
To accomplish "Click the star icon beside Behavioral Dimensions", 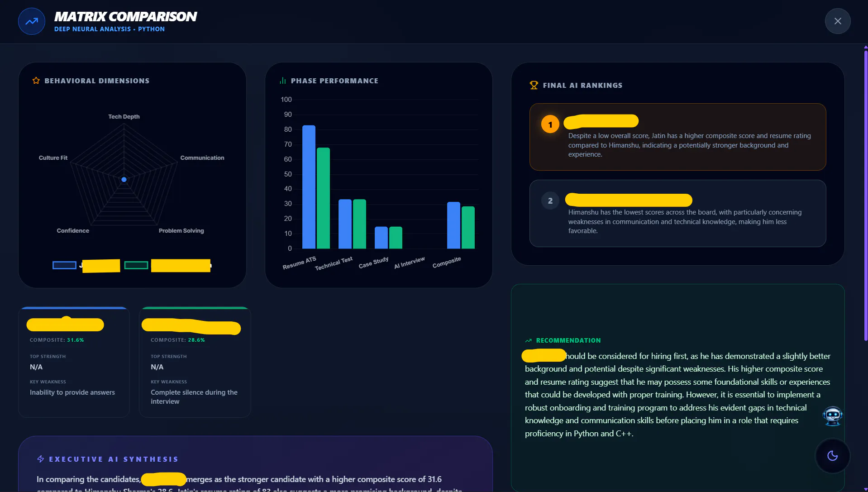I will click(x=36, y=81).
